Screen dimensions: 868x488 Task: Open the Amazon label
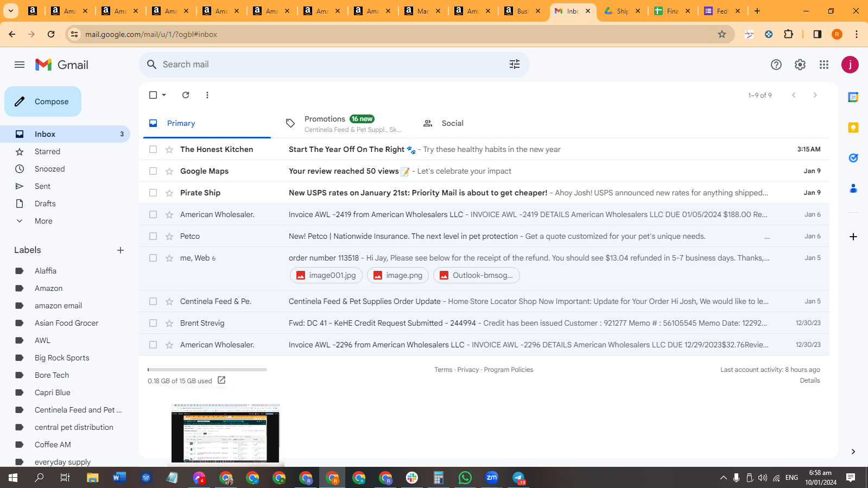(x=48, y=288)
